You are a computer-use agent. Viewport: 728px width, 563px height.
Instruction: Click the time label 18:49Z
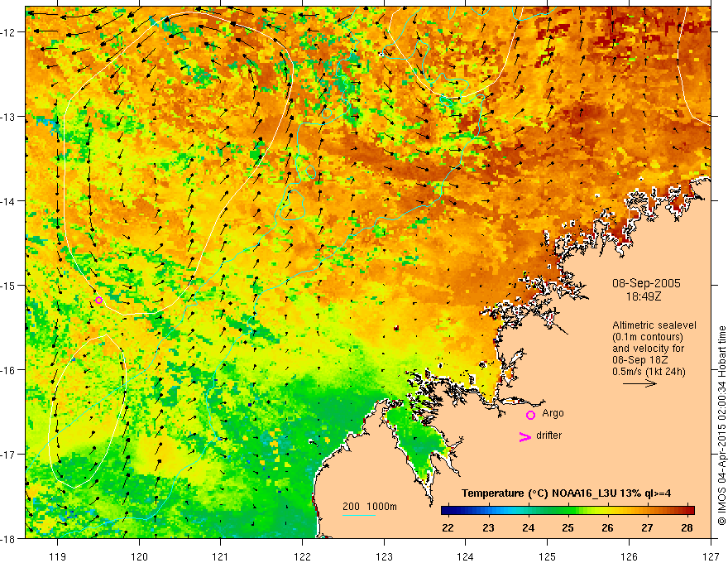pyautogui.click(x=644, y=296)
